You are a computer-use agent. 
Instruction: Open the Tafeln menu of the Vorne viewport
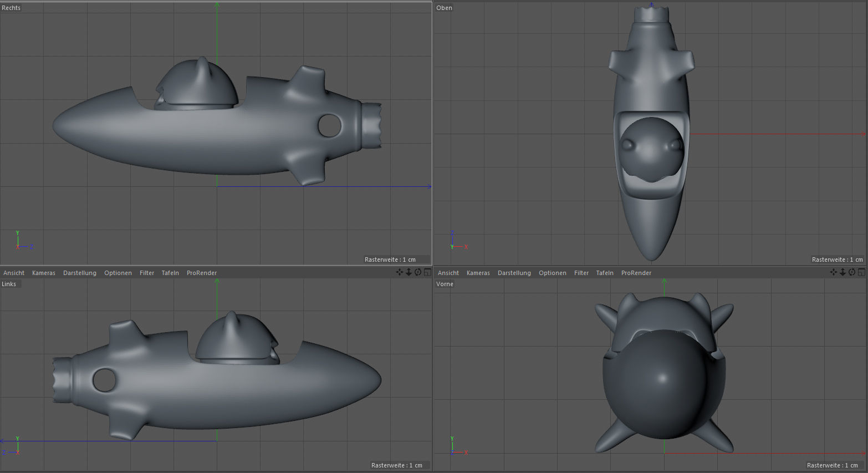604,272
